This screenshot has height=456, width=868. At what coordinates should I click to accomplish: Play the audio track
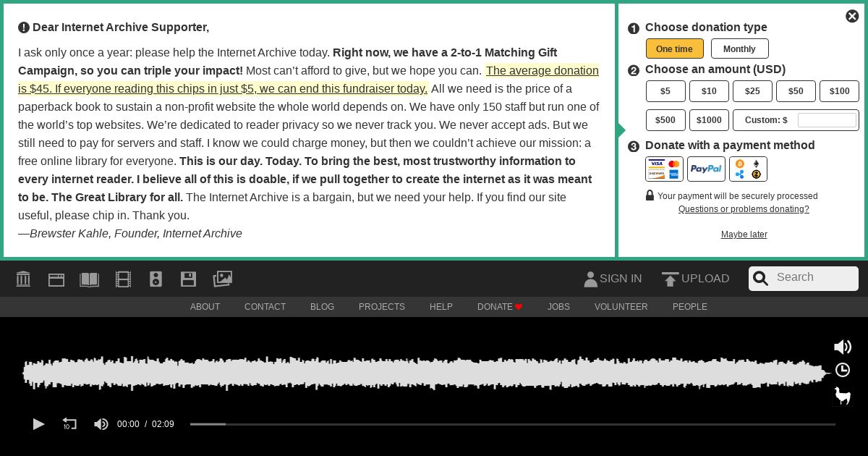coord(38,424)
